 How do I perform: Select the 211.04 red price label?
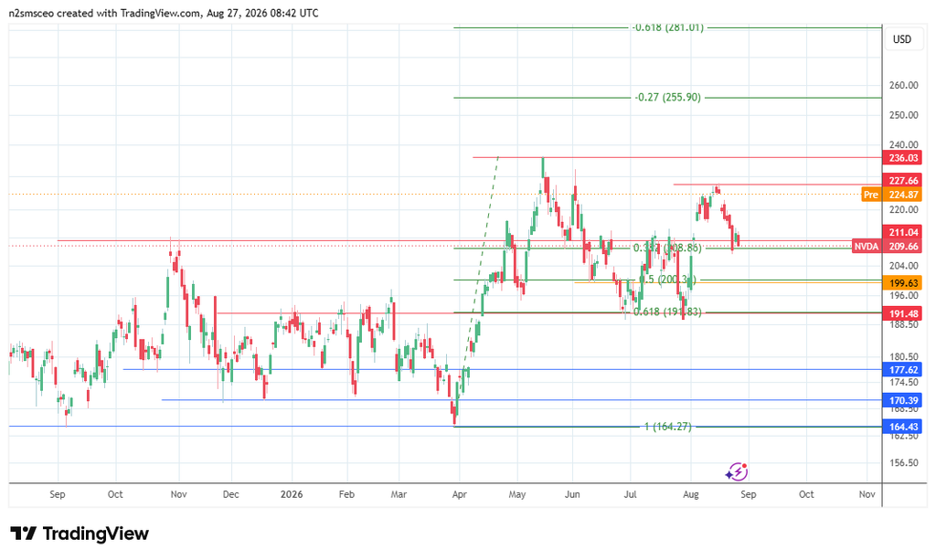tap(902, 232)
